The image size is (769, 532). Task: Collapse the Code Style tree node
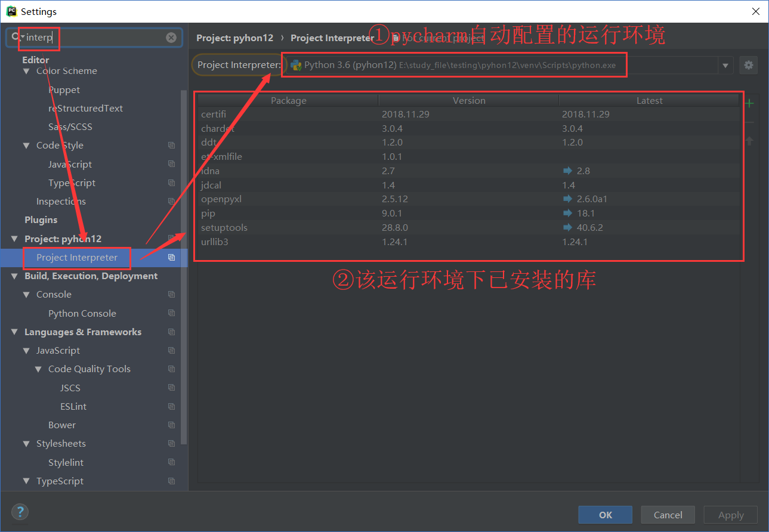26,146
